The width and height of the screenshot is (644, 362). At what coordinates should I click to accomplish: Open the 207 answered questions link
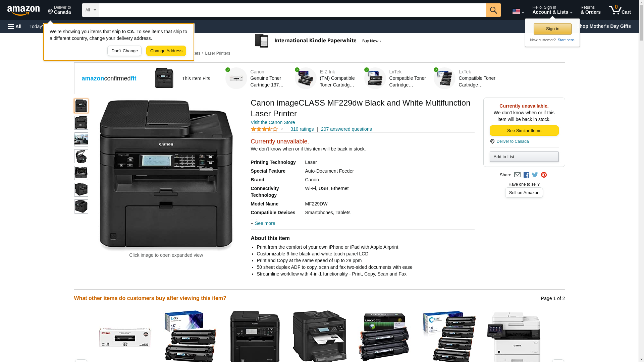(x=346, y=129)
